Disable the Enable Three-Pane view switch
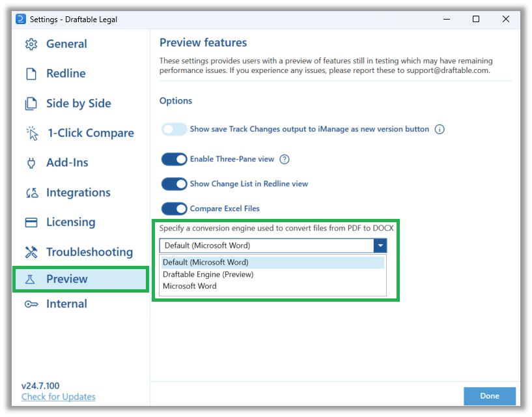Viewport: 532px width, 417px height. [x=174, y=159]
